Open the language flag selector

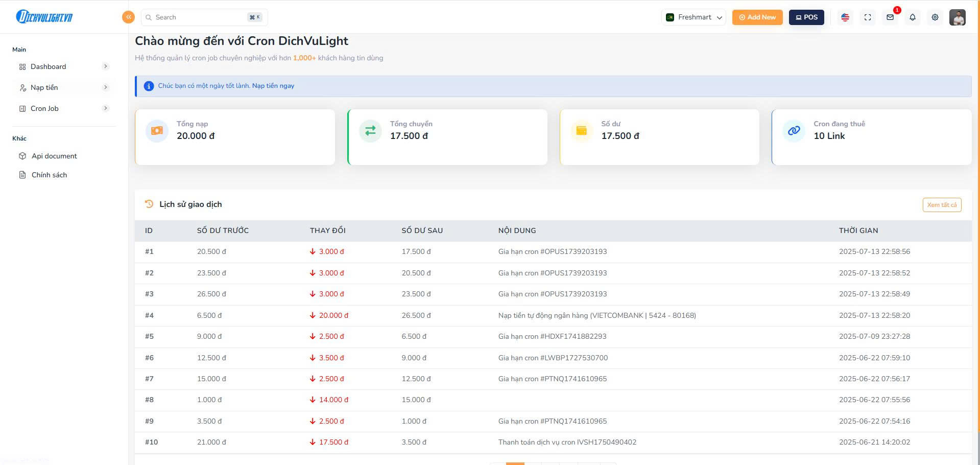coord(845,17)
